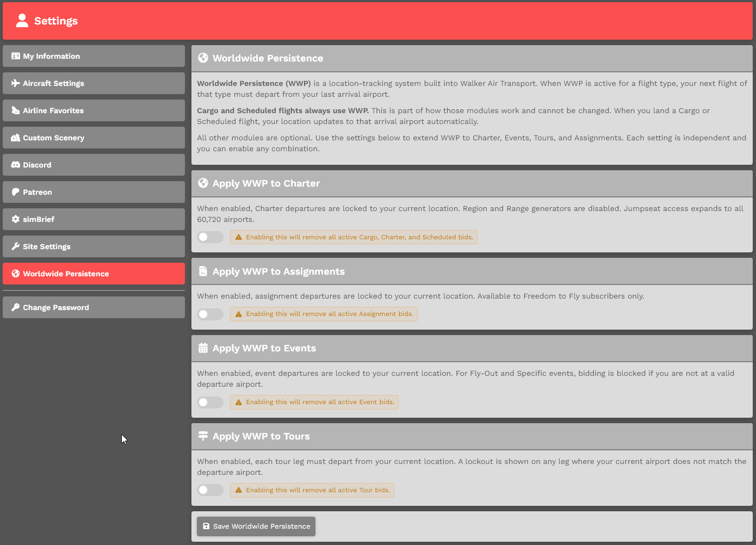Open Patreon settings
756x545 pixels.
94,192
